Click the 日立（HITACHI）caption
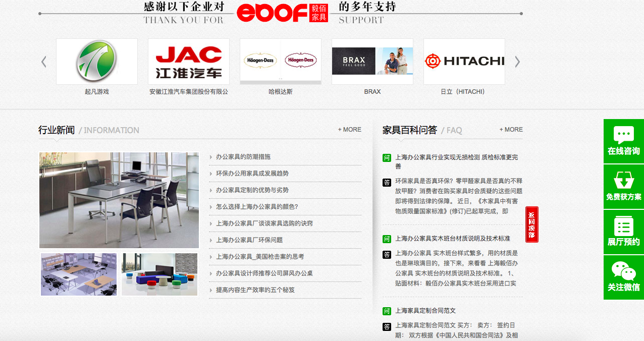The image size is (644, 341). [464, 92]
